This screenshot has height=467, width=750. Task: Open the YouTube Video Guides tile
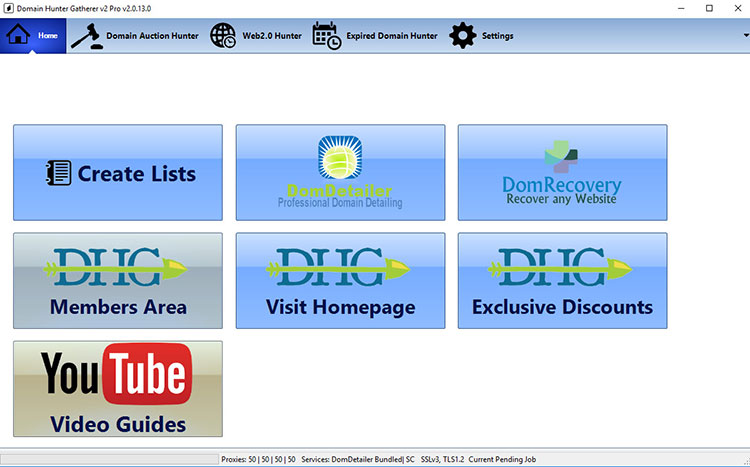pos(118,389)
